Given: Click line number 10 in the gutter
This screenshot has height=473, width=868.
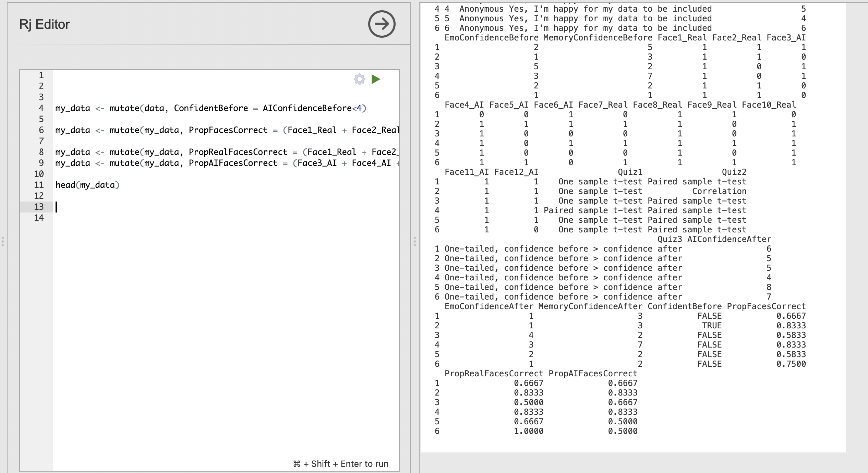Looking at the screenshot, I should [x=39, y=174].
